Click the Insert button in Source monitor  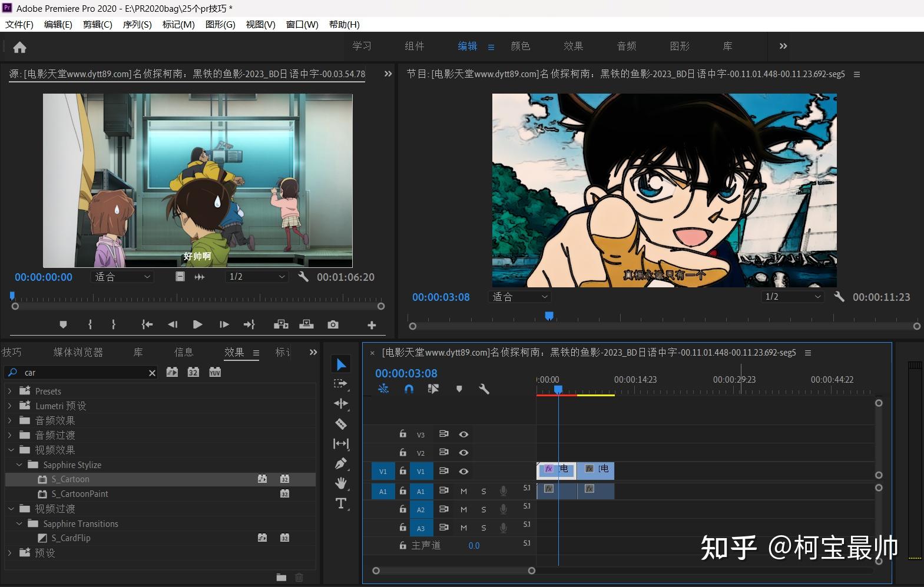point(281,324)
